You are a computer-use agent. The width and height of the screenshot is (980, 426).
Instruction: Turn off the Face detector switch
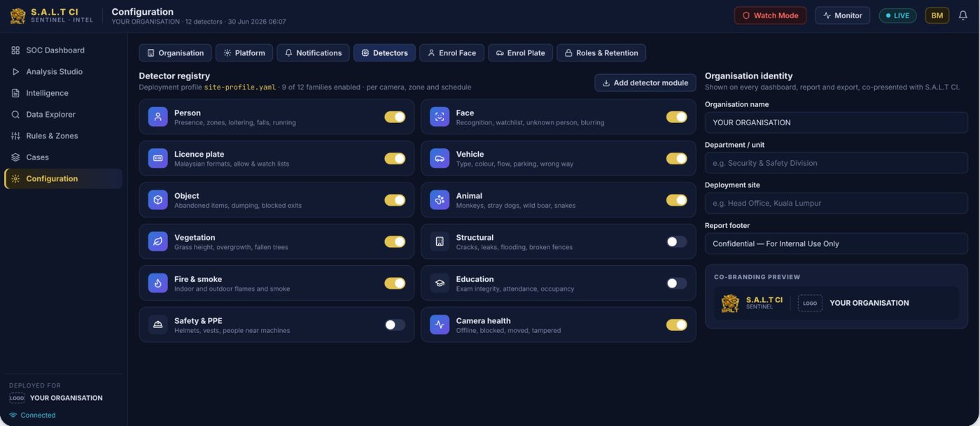676,117
